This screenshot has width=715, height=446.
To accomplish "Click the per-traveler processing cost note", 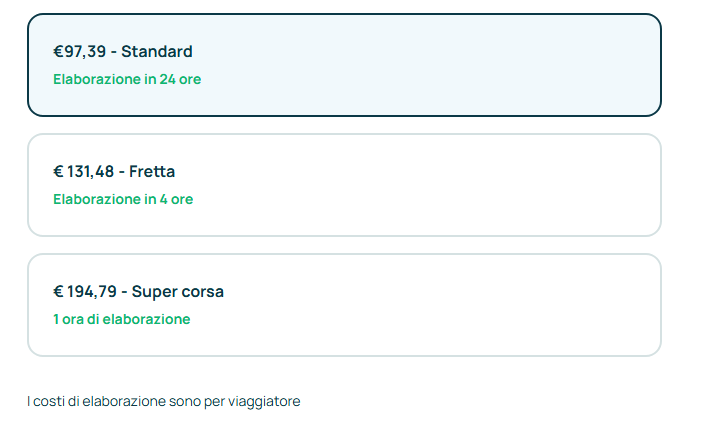I will (163, 401).
